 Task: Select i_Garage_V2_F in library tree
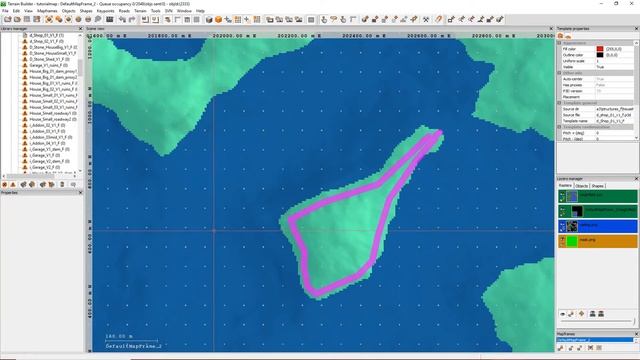(x=44, y=167)
